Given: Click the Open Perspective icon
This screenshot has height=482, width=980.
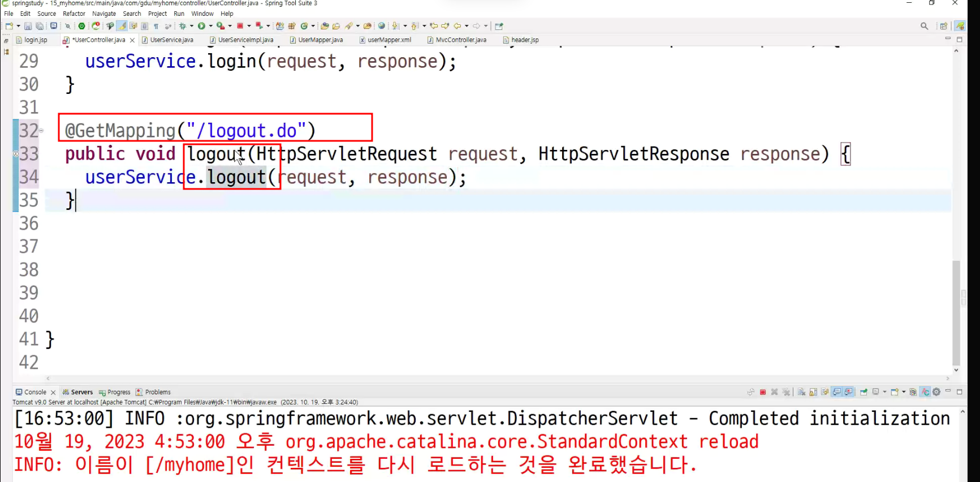Looking at the screenshot, I should pyautogui.click(x=943, y=26).
